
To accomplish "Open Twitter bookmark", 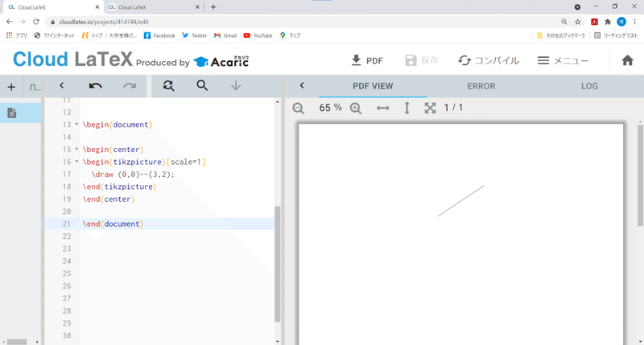I will click(194, 35).
